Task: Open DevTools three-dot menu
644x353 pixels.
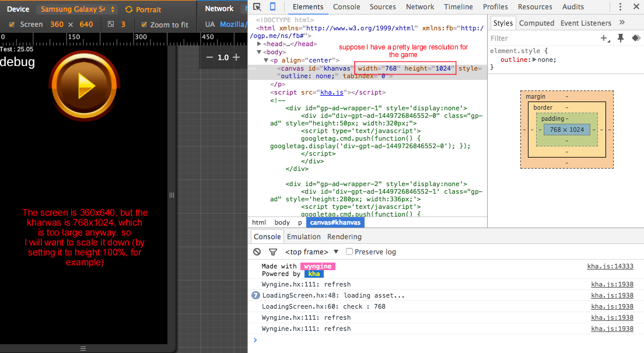Action: (620, 6)
